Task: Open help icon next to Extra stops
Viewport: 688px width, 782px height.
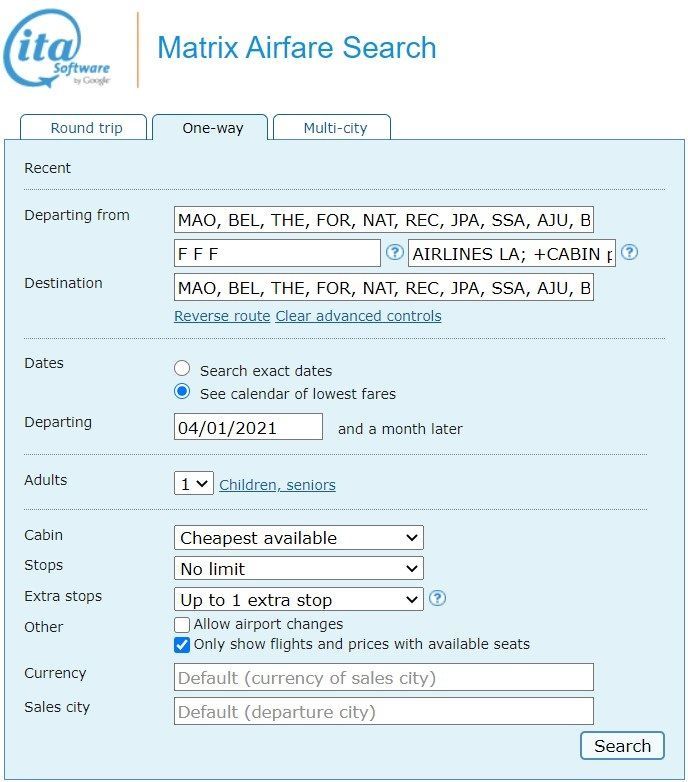Action: click(437, 597)
